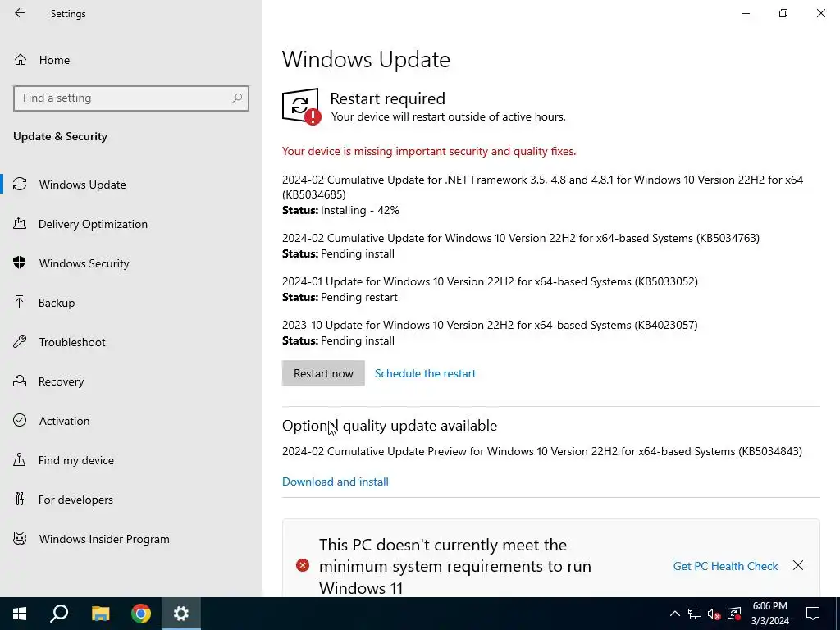
Task: Restore down the Settings window
Action: (783, 13)
